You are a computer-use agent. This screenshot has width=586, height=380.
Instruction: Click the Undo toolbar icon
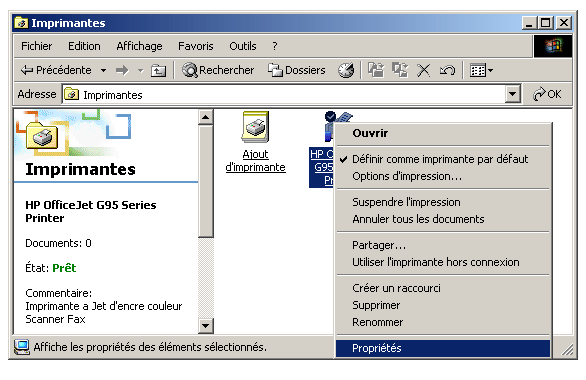click(447, 70)
